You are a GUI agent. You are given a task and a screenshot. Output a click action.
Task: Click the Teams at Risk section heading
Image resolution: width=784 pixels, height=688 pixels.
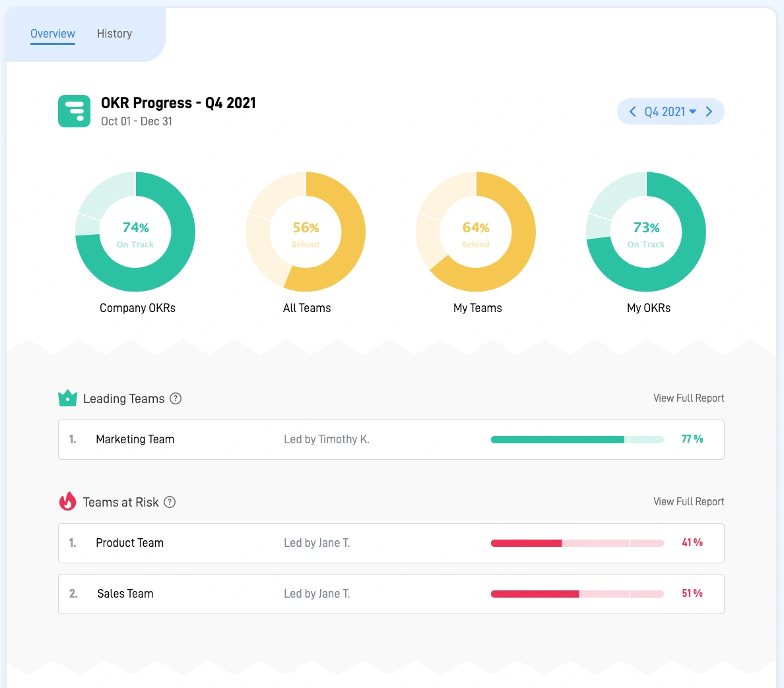click(121, 502)
